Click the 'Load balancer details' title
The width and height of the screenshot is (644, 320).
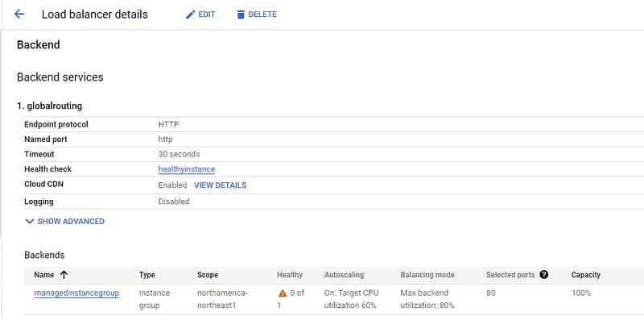95,15
